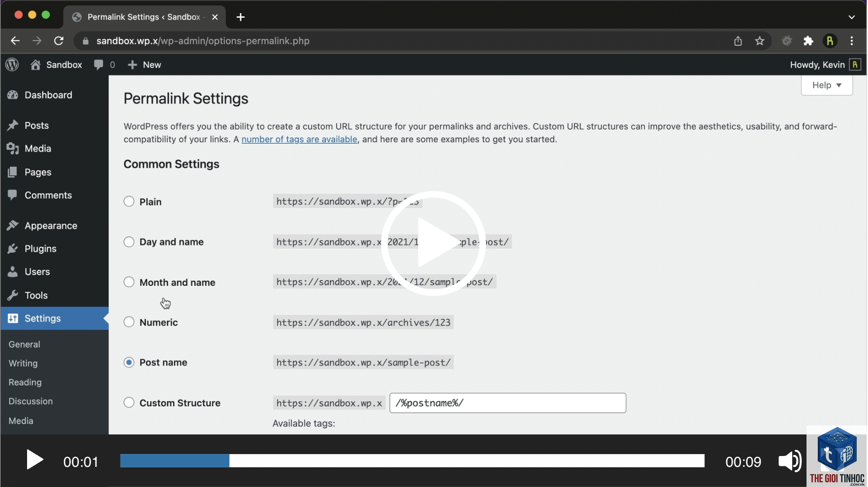Click the Posts pushpin icon
Image resolution: width=868 pixels, height=487 pixels.
[13, 125]
